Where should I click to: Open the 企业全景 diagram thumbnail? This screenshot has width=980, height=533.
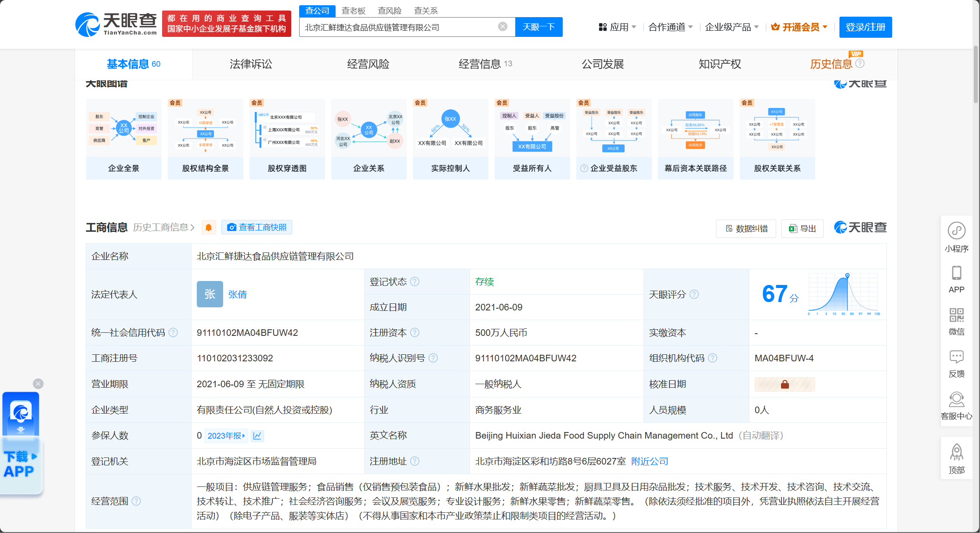coord(124,139)
